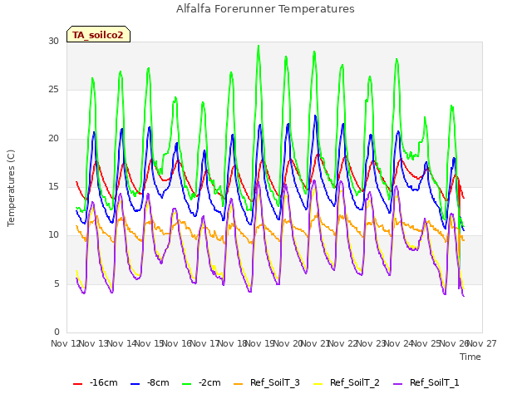Click the Nov 27 x-axis tick label
Image resolution: width=532 pixels, height=399 pixels.
[x=483, y=343]
